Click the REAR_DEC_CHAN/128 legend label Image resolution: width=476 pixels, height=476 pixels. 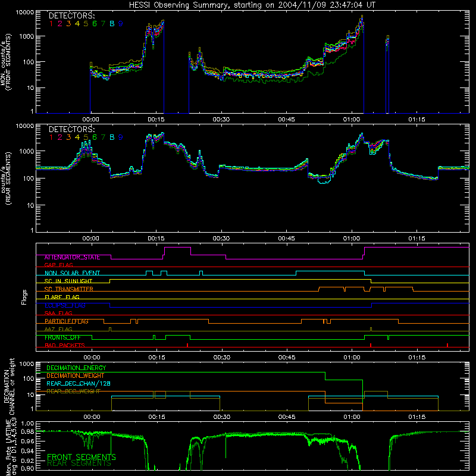click(79, 384)
